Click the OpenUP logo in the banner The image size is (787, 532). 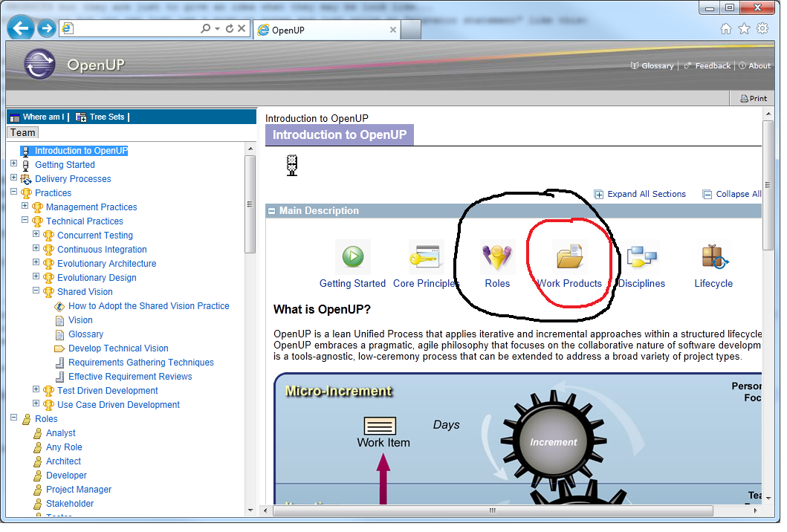39,64
